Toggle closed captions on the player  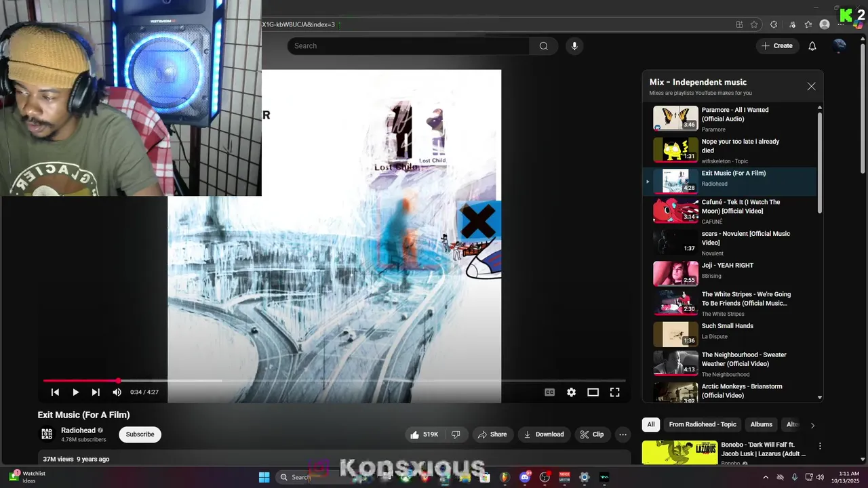550,392
